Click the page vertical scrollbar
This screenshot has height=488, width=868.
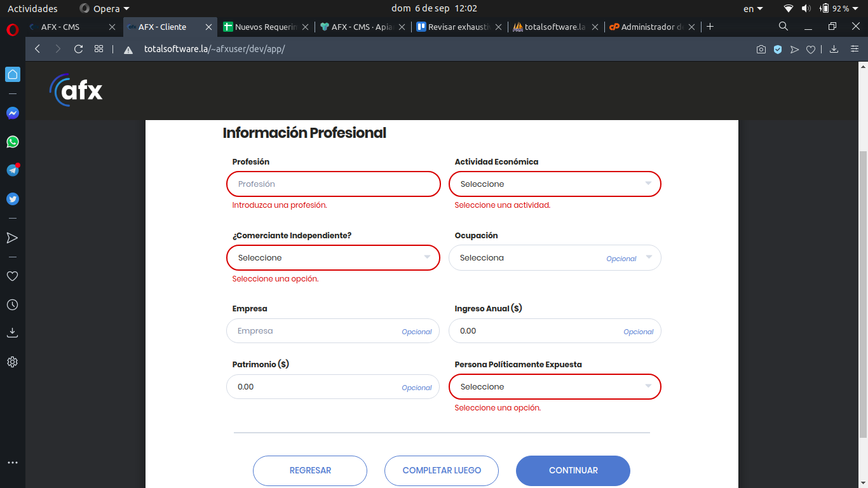point(862,292)
